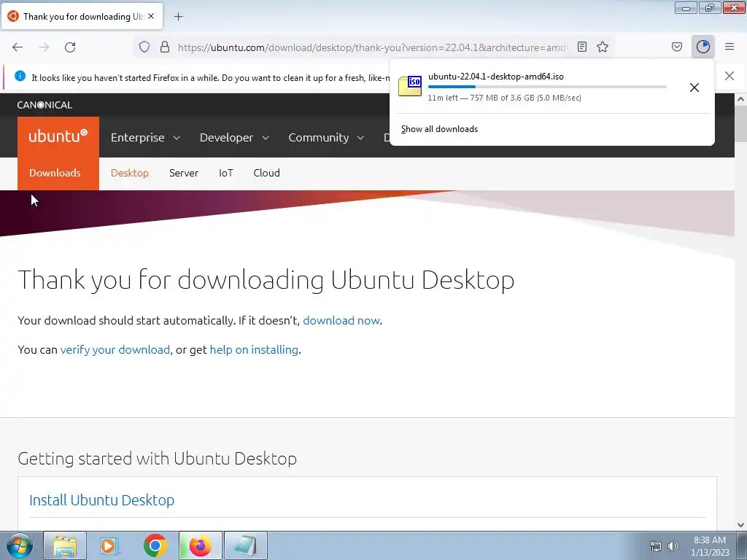Open the Windows Start menu orb
Screen dimensions: 747x560
(19, 545)
